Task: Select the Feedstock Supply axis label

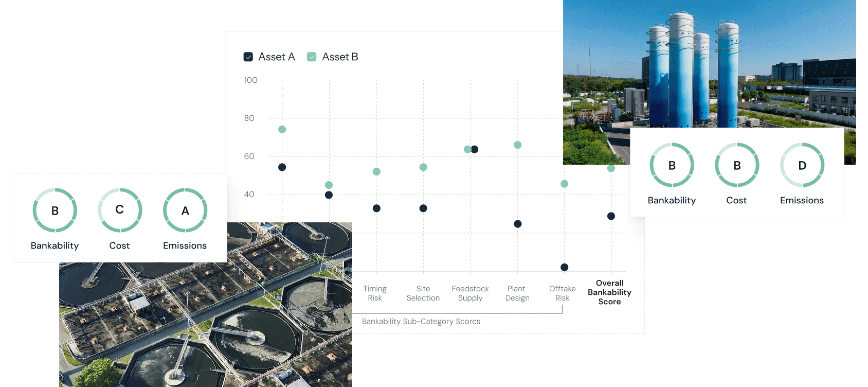Action: [x=470, y=293]
